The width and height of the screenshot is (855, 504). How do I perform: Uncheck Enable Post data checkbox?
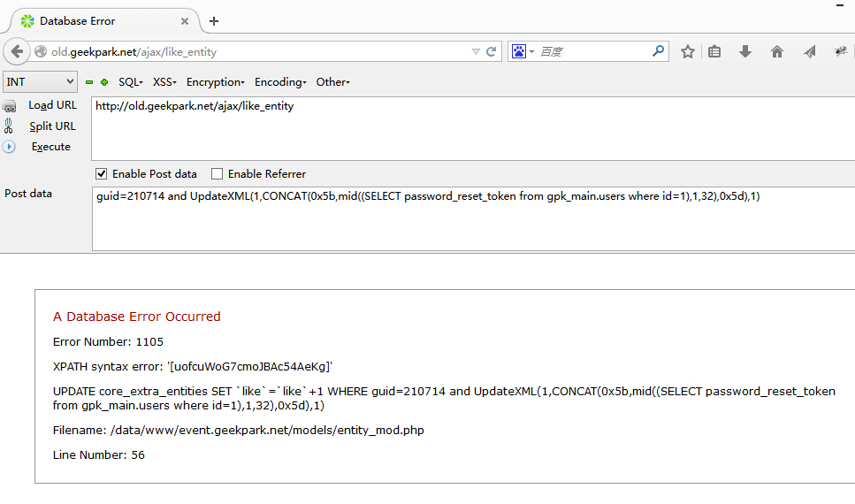pyautogui.click(x=101, y=174)
